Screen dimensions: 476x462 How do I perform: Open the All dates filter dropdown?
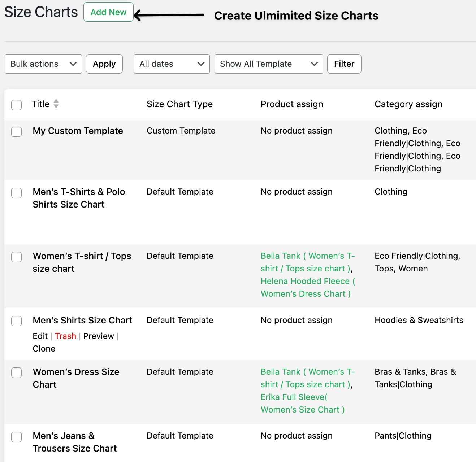(171, 64)
